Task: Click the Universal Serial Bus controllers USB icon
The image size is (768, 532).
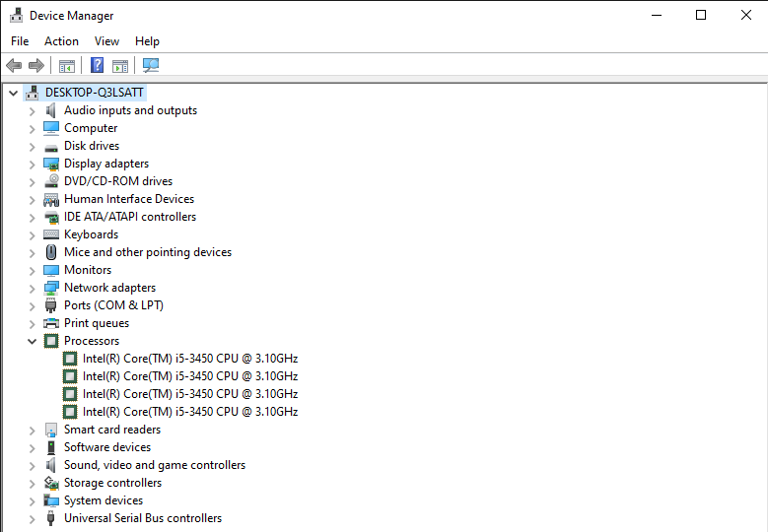Action: (50, 518)
